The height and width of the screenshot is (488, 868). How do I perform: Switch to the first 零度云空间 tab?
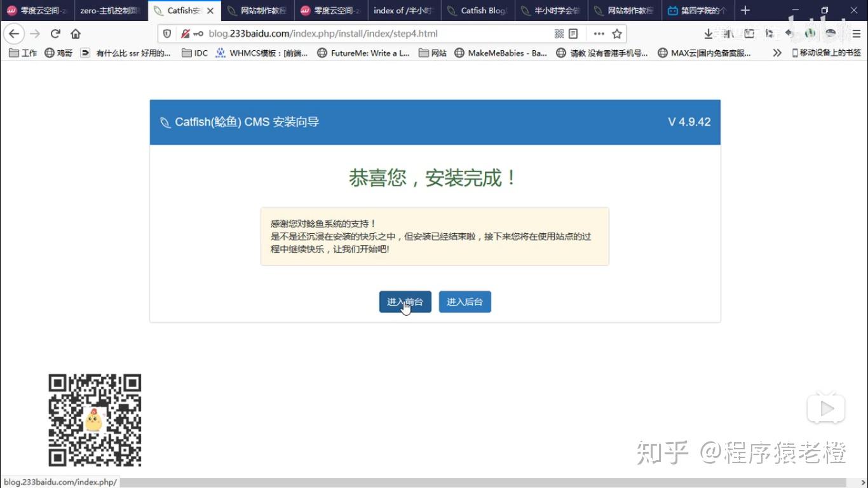[37, 11]
